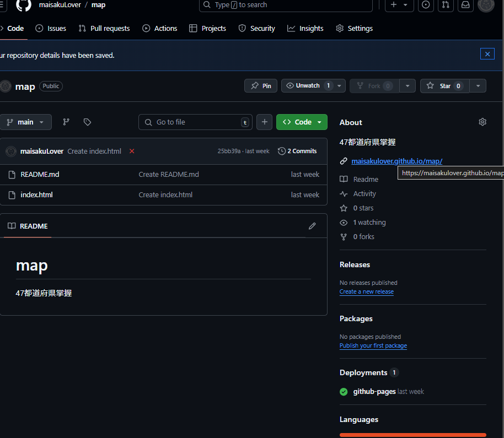The height and width of the screenshot is (438, 504).
Task: Open the main branch selector dropdown
Action: pyautogui.click(x=25, y=122)
